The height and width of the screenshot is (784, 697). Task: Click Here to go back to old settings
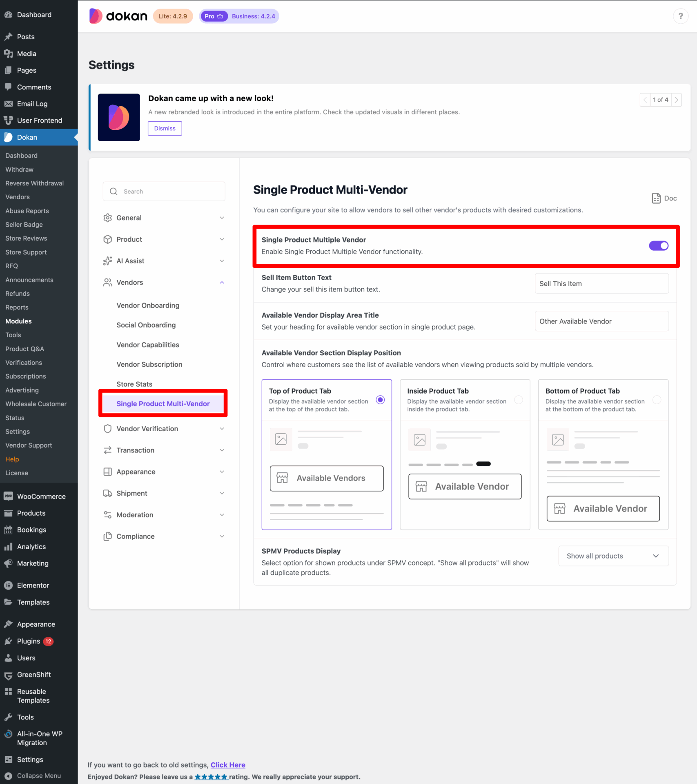click(x=227, y=765)
